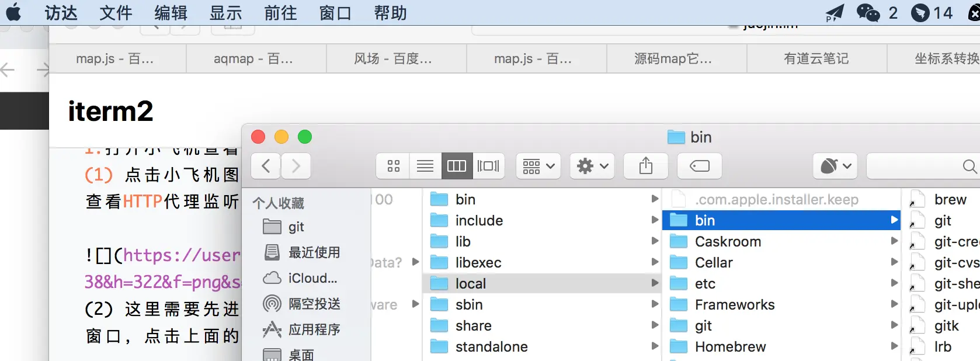Click the iterm2 heading
This screenshot has width=980, height=361.
coord(110,111)
